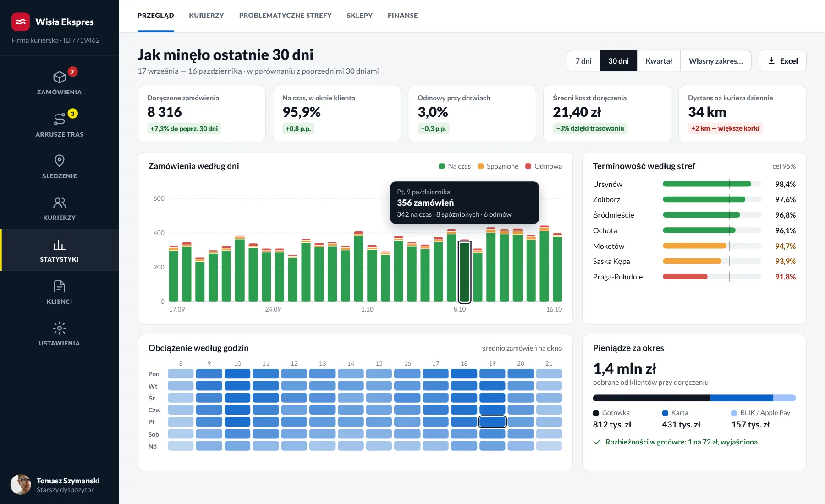Open Własny zakres custom range picker

tap(716, 61)
